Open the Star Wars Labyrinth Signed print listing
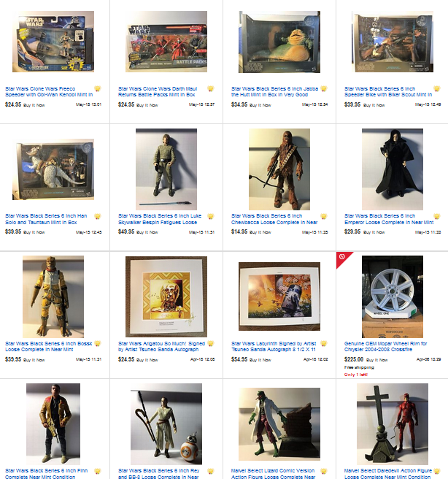This screenshot has width=448, height=479. (274, 346)
